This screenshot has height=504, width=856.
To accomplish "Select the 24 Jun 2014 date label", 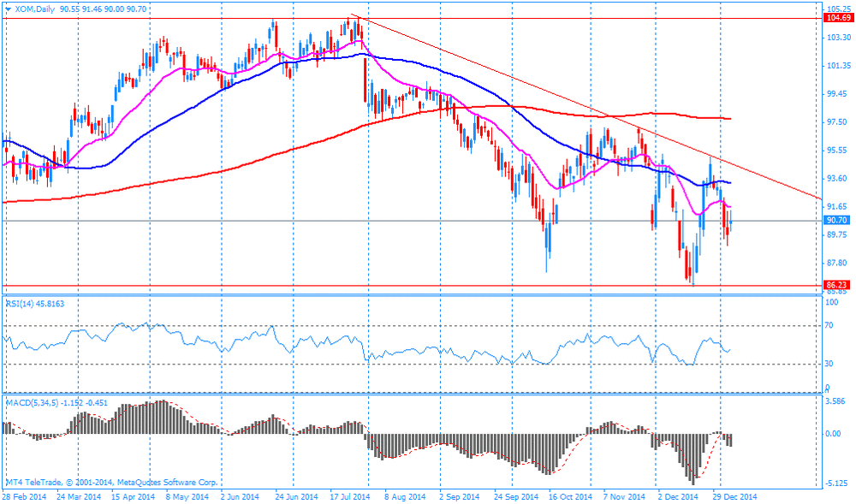I will point(296,496).
